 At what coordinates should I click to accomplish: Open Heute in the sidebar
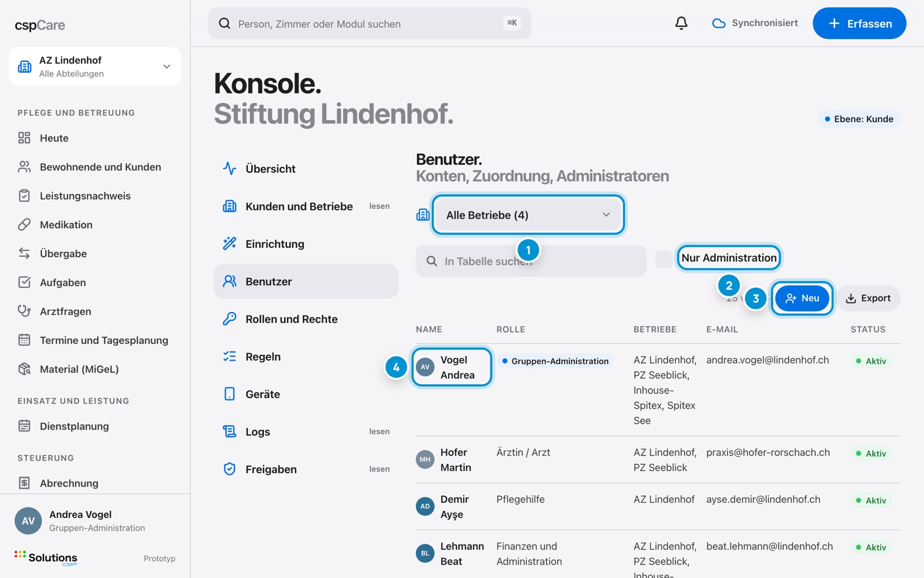tap(95, 138)
